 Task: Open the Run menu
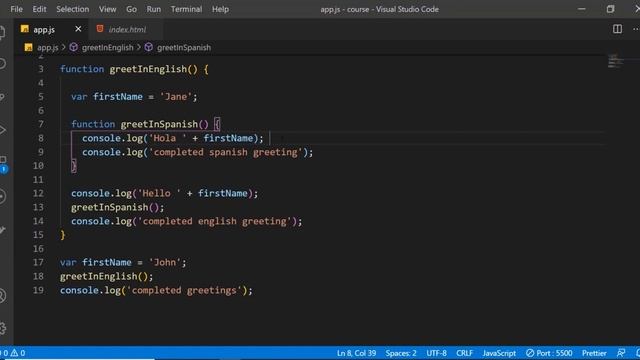tap(153, 9)
